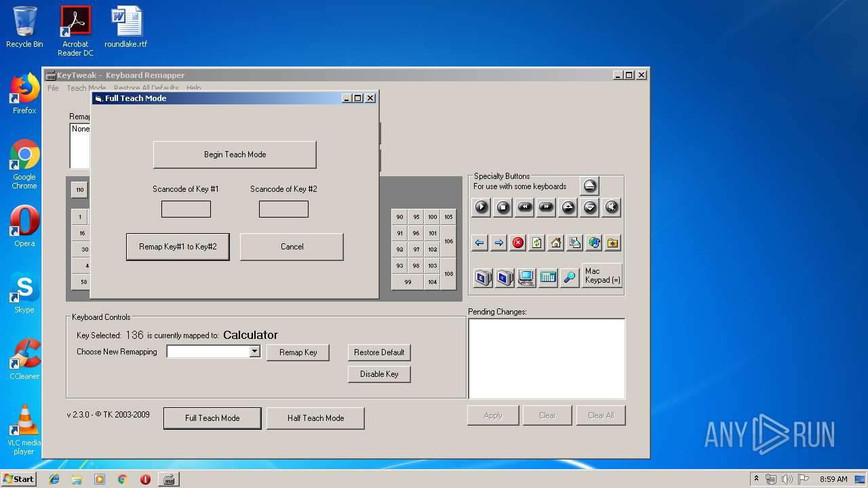Click the Mac Keypad (=) button
Viewport: 868px width, 488px height.
tap(602, 276)
